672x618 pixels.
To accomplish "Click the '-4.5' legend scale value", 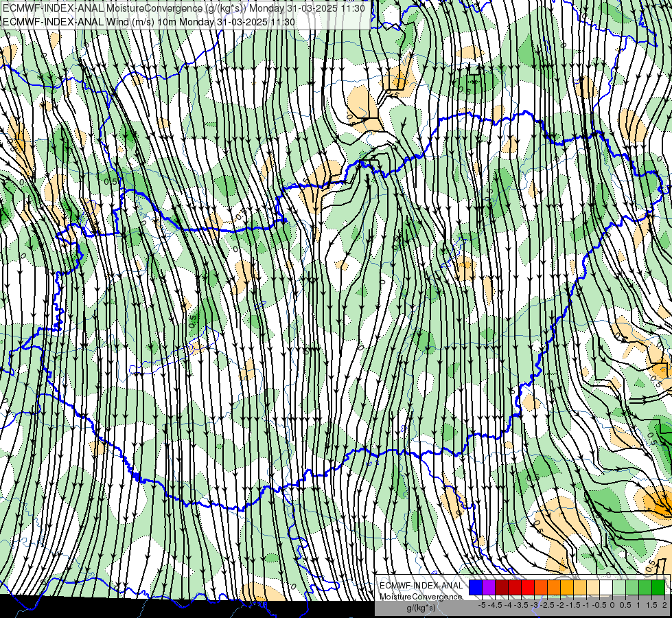I will 495,605.
